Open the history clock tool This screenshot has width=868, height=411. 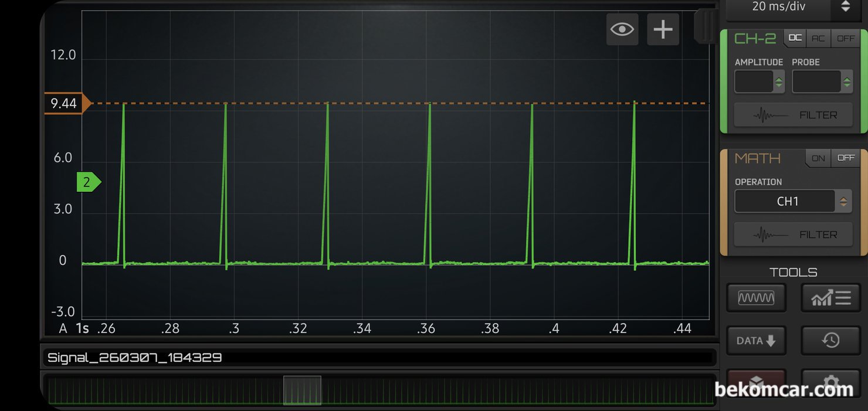830,341
